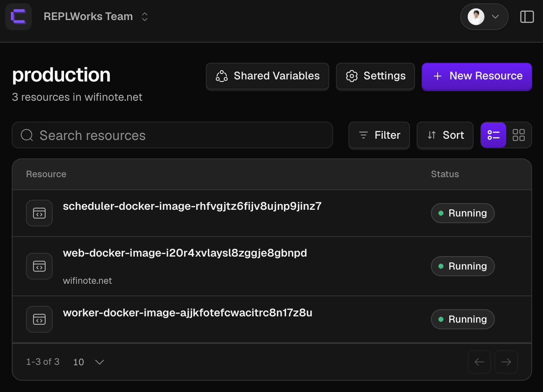Go to the next page arrow
The image size is (543, 392).
[x=506, y=362]
